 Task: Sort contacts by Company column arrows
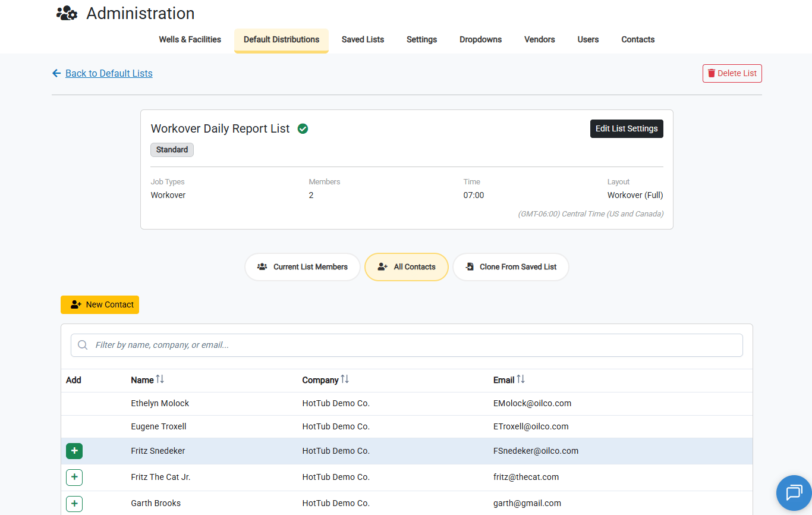345,379
